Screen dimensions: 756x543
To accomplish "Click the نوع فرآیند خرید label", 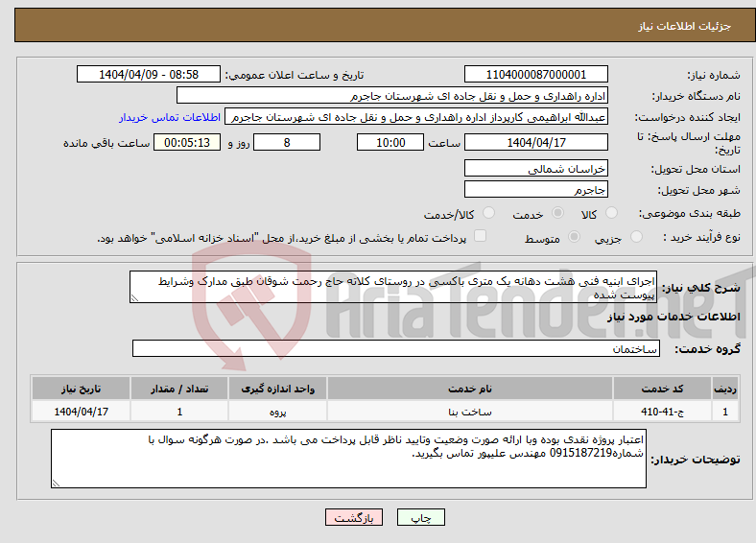I will [701, 237].
